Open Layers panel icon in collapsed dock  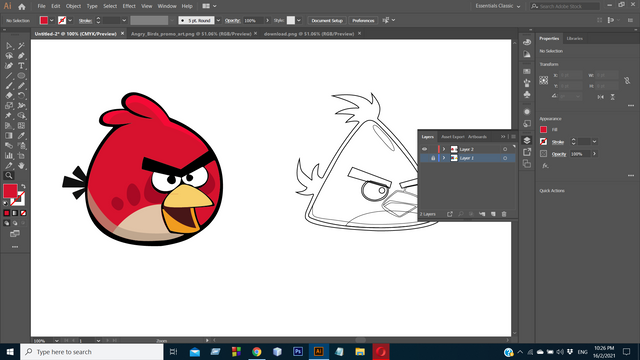coord(527,140)
